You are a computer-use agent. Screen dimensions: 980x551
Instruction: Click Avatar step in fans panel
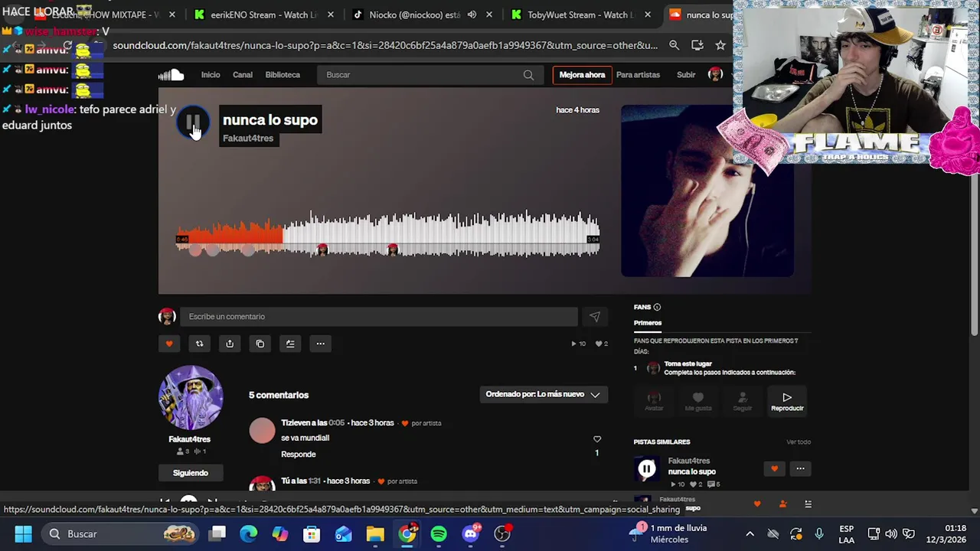654,401
